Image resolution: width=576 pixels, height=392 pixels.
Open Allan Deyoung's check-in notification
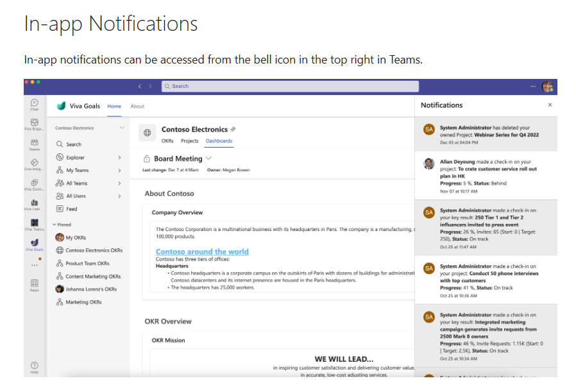(486, 176)
